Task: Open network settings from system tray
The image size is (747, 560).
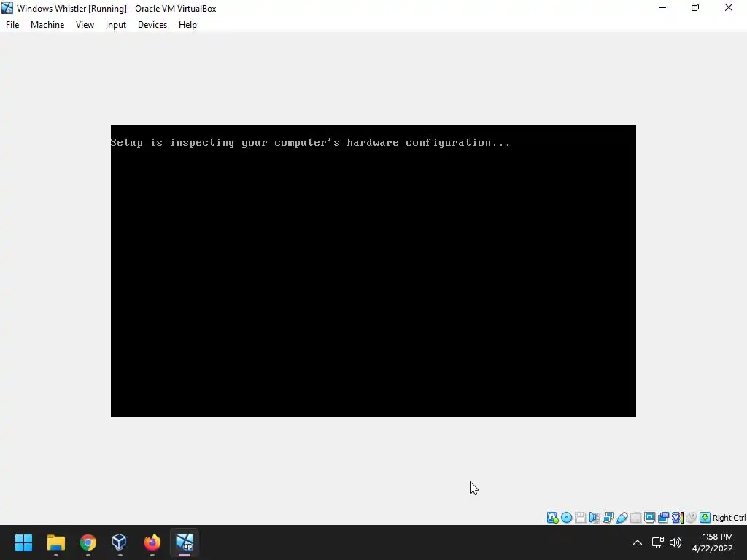Action: point(658,542)
